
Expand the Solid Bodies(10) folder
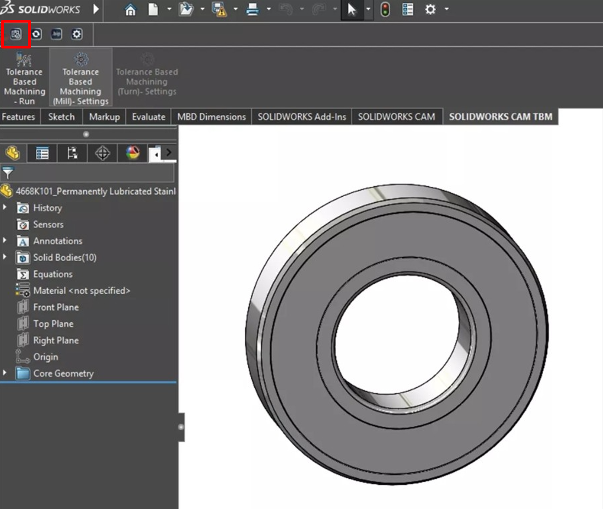pyautogui.click(x=6, y=258)
